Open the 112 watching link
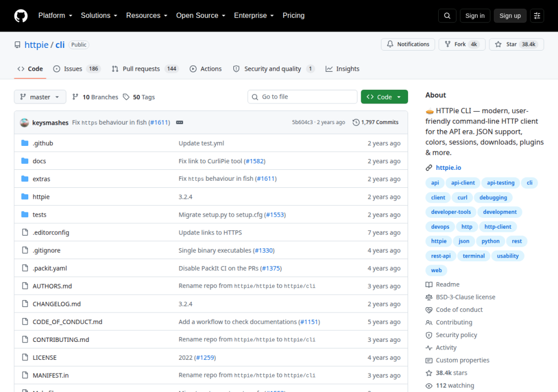The height and width of the screenshot is (392, 558). point(450,385)
